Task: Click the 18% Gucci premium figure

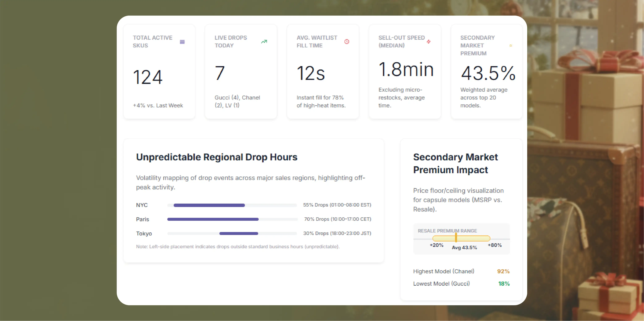Action: 504,283
